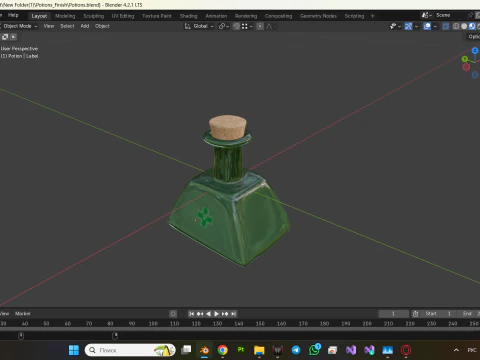Open the snapping options dropdown
480x360 pixels.
[247, 26]
